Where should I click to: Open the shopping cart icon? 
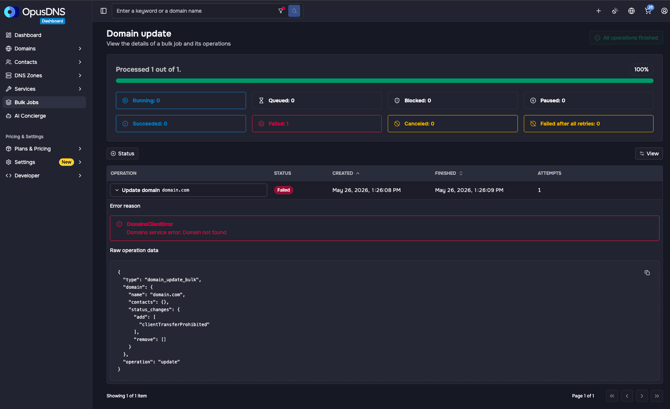pyautogui.click(x=648, y=11)
